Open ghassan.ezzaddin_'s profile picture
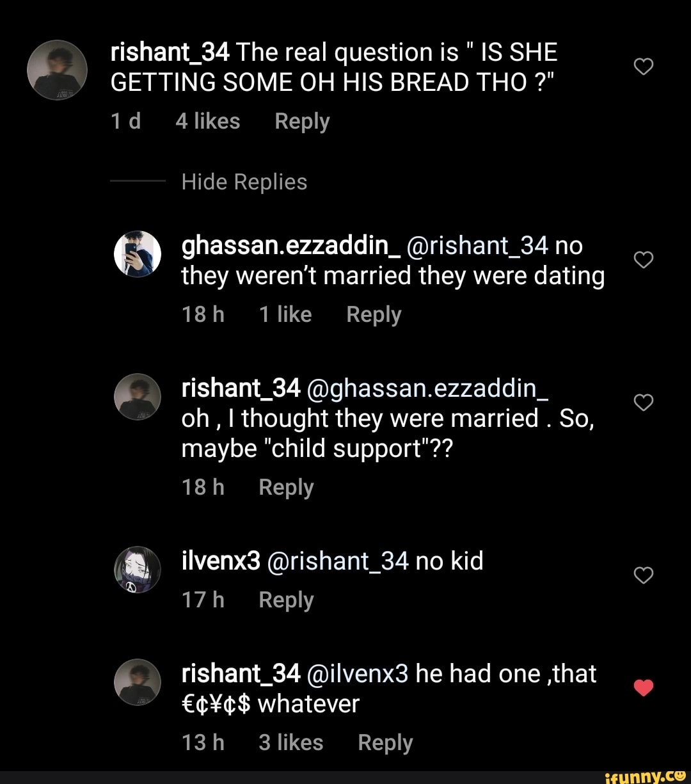Viewport: 691px width, 784px height. click(x=138, y=253)
